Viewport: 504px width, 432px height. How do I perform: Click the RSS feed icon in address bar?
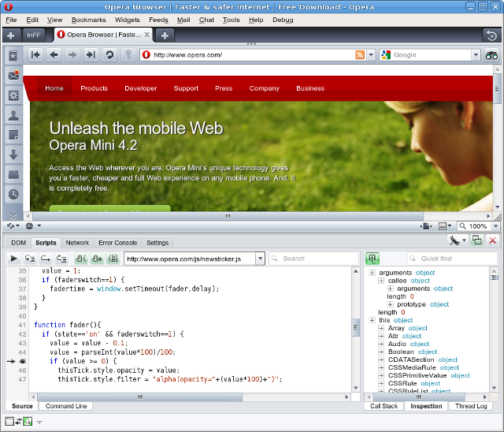pyautogui.click(x=360, y=55)
